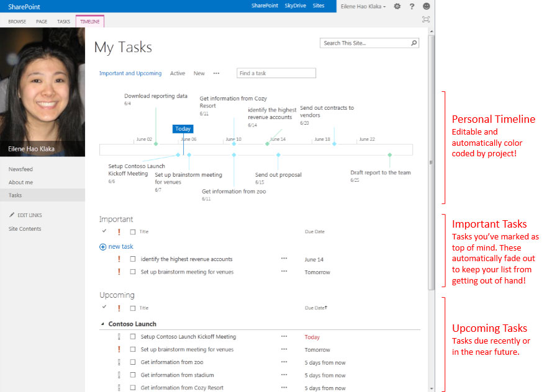Click the Help question mark icon
Viewport: 547px width, 392px height.
click(412, 6)
